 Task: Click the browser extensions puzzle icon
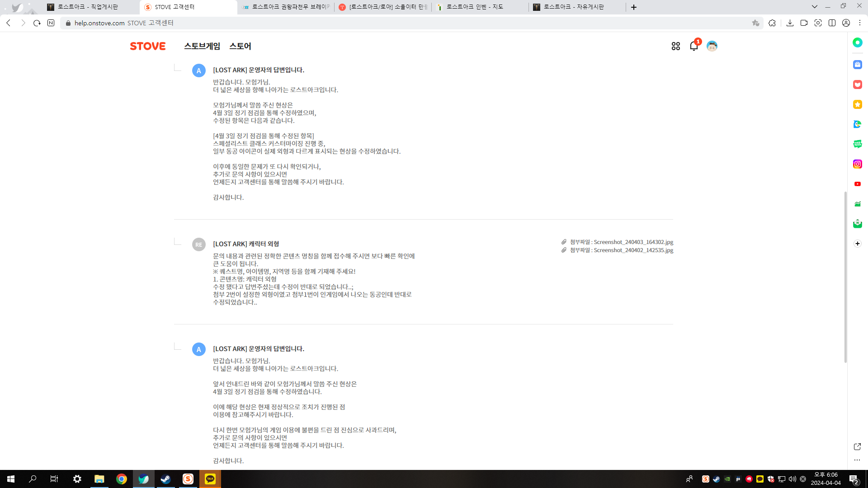tap(772, 23)
